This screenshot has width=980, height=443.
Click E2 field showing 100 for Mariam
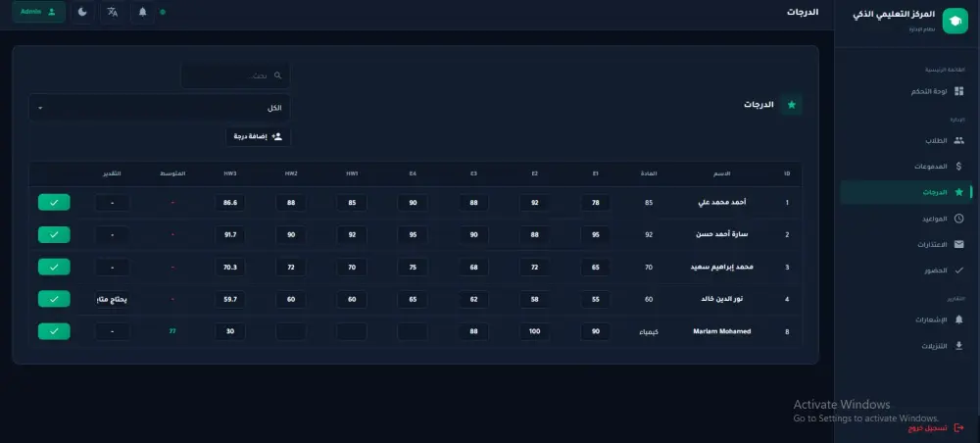click(x=534, y=331)
